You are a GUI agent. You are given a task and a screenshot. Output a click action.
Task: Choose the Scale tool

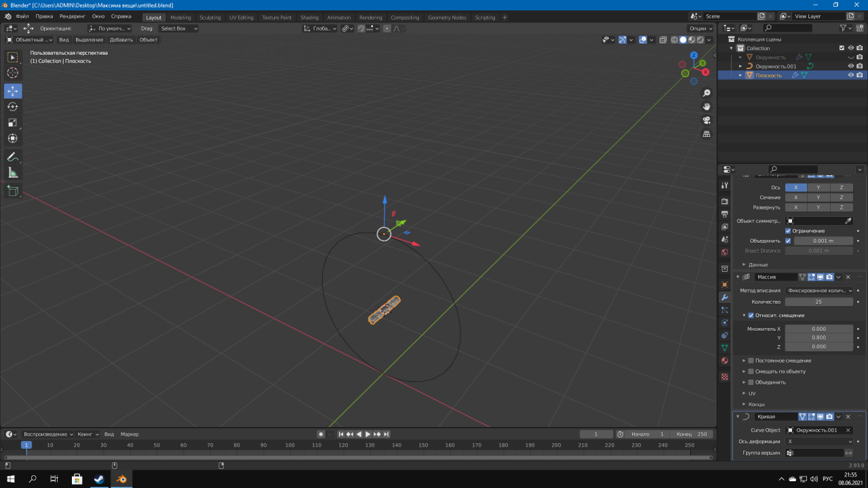(13, 123)
